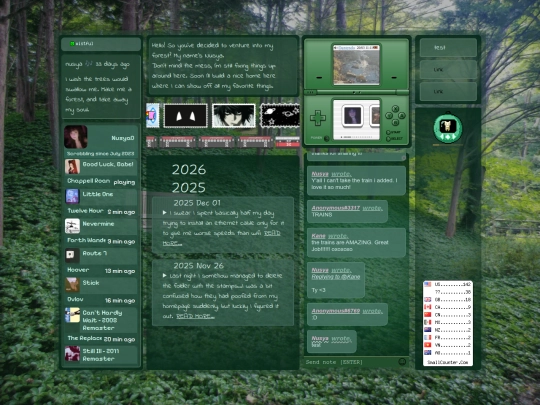Image resolution: width=540 pixels, height=405 pixels.
Task: Click the X button on the DS console
Action: pyautogui.click(x=395, y=108)
